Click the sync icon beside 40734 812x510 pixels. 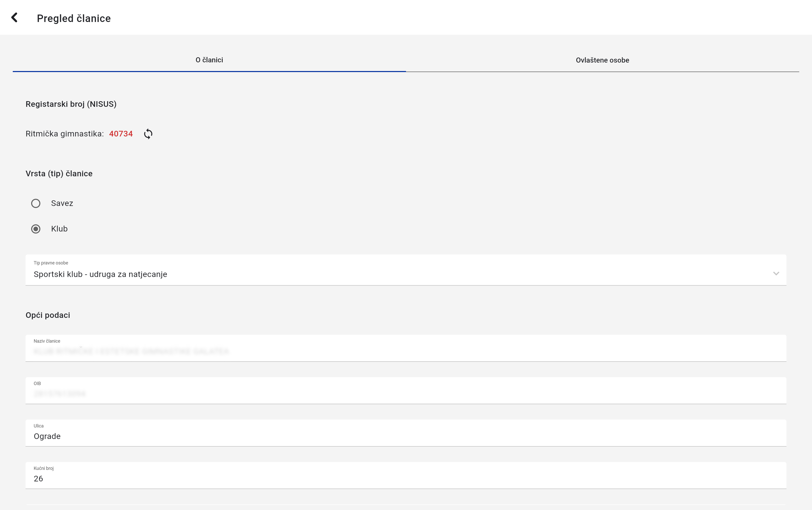[148, 134]
